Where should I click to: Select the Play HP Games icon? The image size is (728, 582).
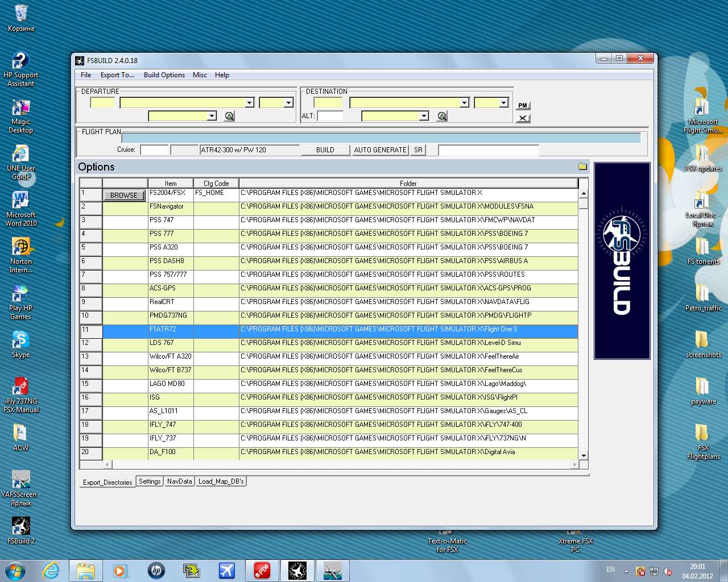point(21,303)
